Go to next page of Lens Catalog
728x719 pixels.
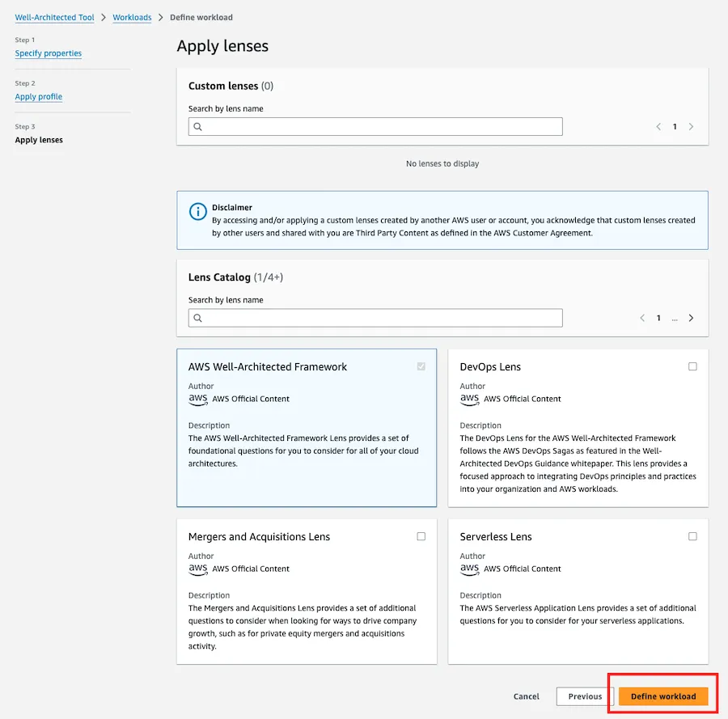tap(691, 318)
